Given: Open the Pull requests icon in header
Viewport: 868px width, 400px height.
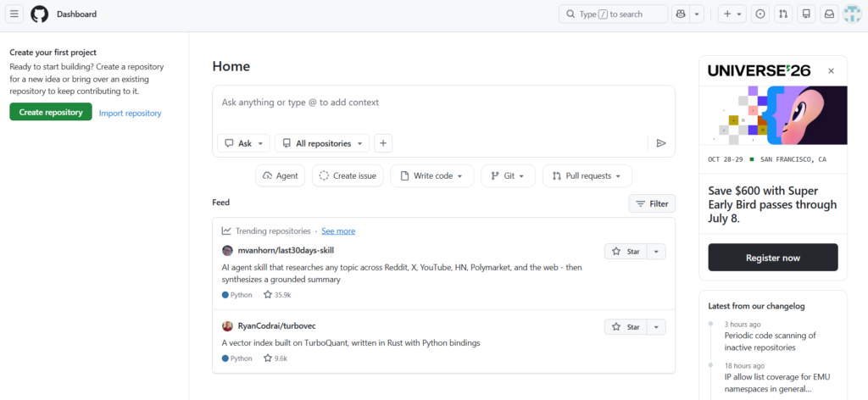Looking at the screenshot, I should pos(783,14).
